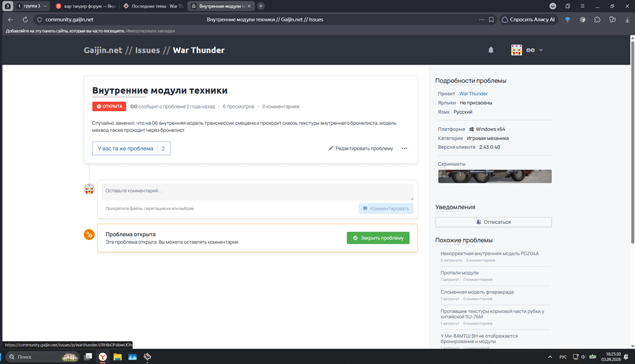The image size is (635, 364).
Task: Click the Yandex profile icon in title bar
Action: coord(553,6)
